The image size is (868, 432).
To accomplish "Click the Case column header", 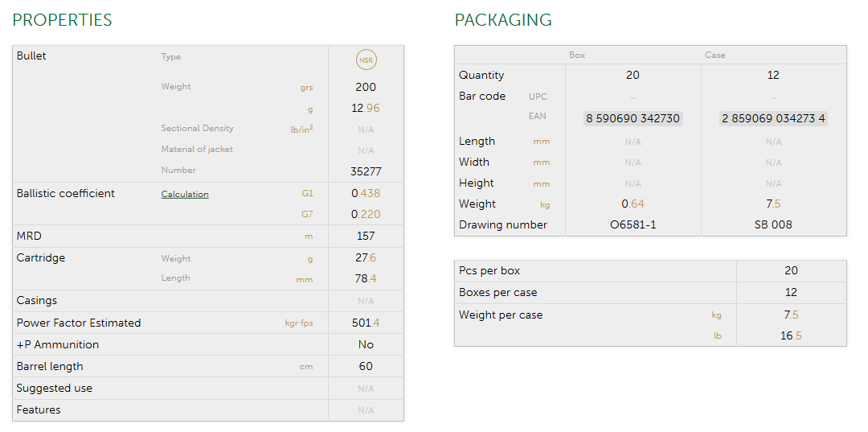I will pyautogui.click(x=714, y=56).
